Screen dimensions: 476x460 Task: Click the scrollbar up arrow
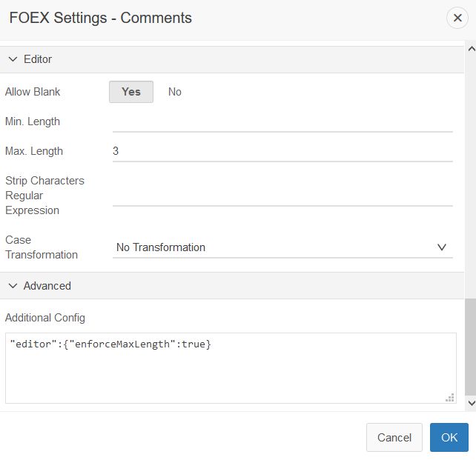point(472,49)
